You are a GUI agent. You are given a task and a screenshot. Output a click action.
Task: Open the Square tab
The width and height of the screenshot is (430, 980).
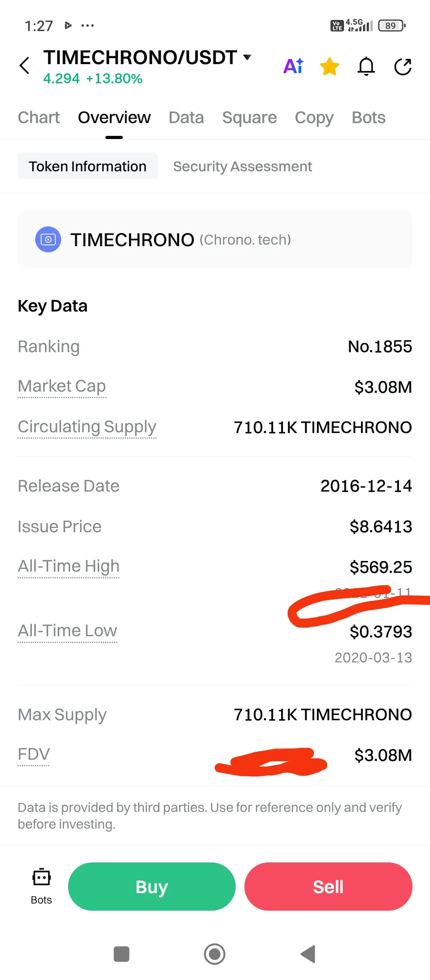click(x=249, y=118)
